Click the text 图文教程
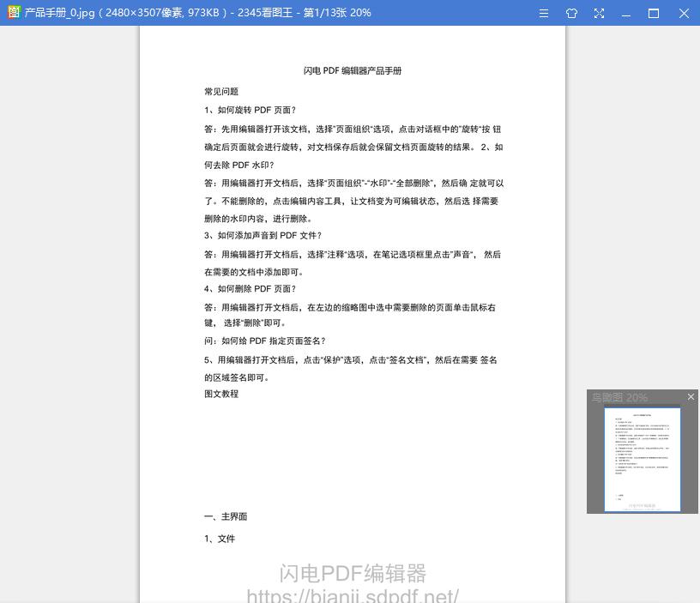This screenshot has width=700, height=603. pos(221,394)
